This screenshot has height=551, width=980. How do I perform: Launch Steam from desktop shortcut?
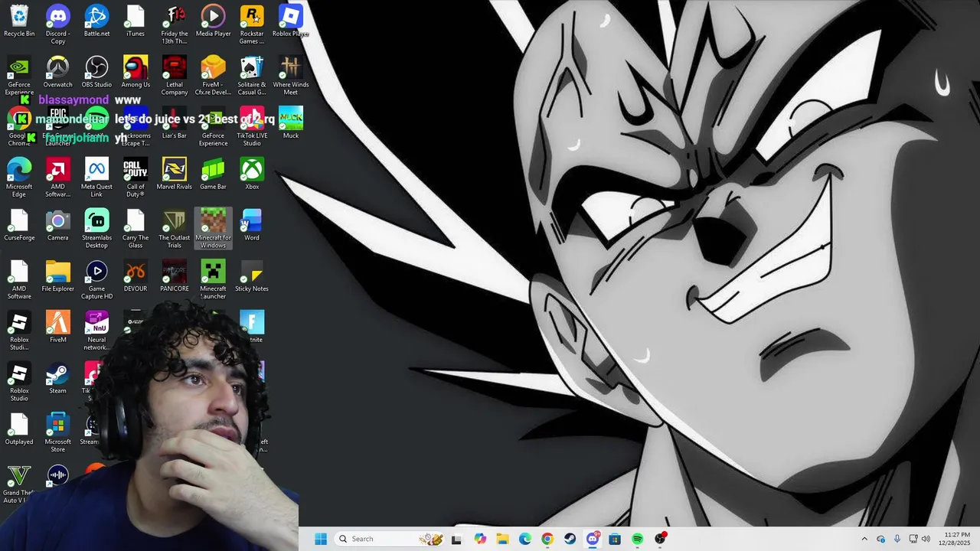click(57, 378)
